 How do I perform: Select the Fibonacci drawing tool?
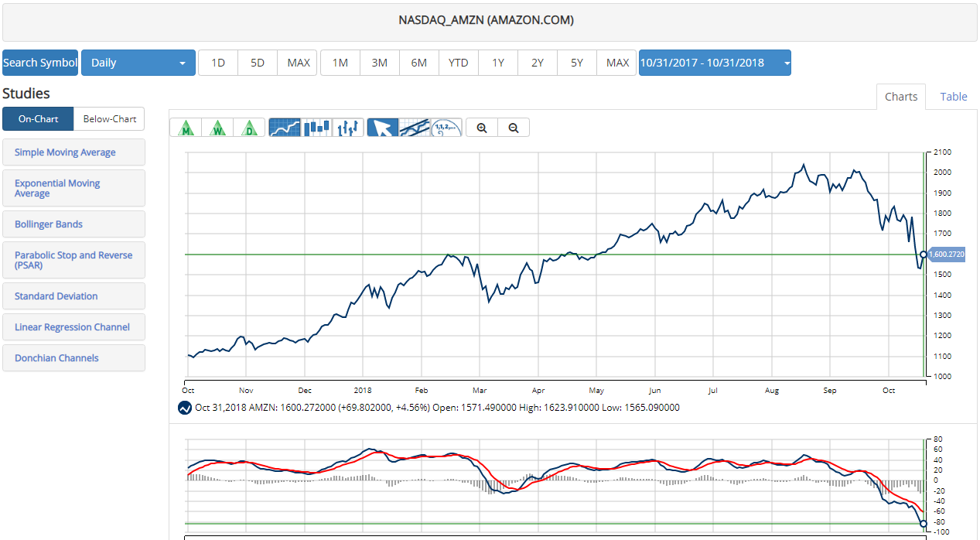click(x=446, y=128)
